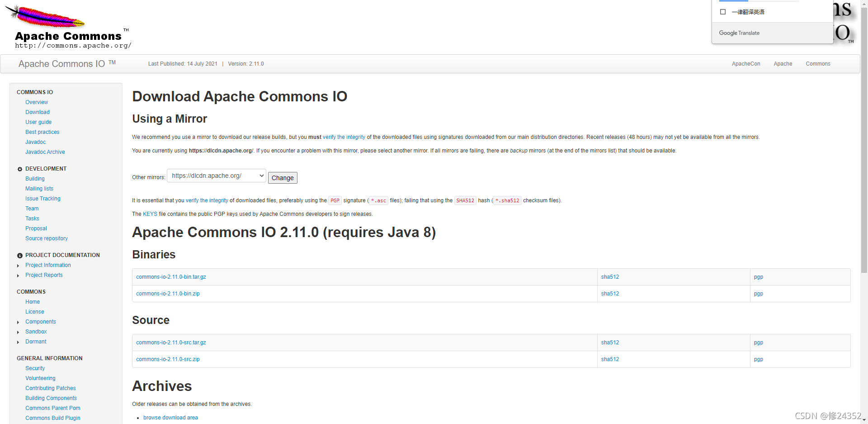
Task: Open the Other mirrors dropdown
Action: (216, 176)
